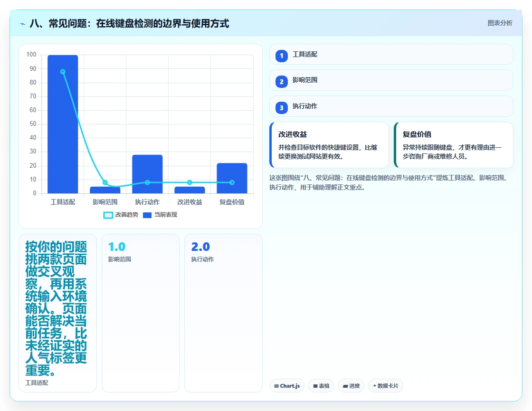Image resolution: width=532 pixels, height=411 pixels.
Task: Click the icon in the 进度 tag
Action: tap(345, 386)
